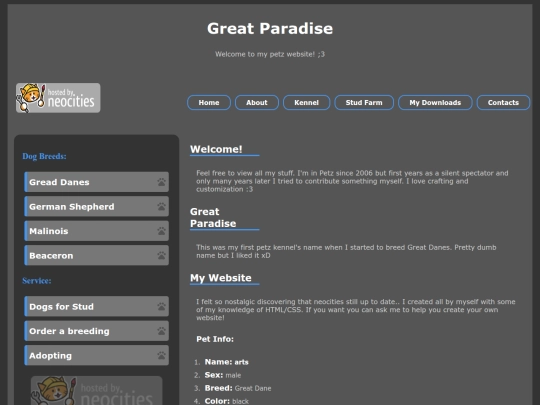
Task: Go to the Home page
Action: pyautogui.click(x=209, y=103)
